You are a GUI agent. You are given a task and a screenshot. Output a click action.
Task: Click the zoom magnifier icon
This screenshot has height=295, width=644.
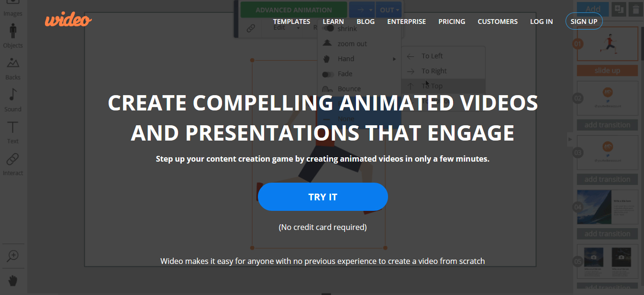pyautogui.click(x=13, y=256)
